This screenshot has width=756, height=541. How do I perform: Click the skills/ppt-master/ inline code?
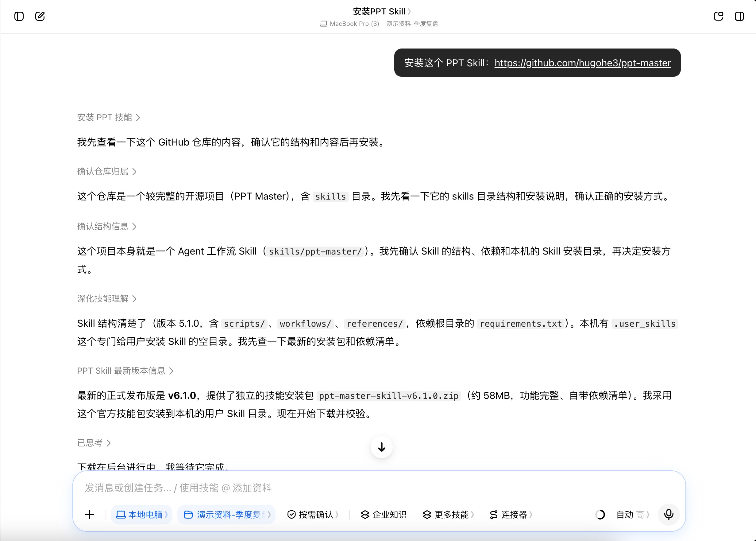tap(315, 251)
